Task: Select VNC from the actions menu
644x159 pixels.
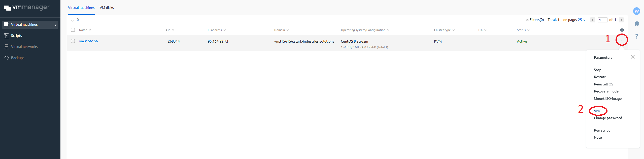Action: click(x=597, y=111)
